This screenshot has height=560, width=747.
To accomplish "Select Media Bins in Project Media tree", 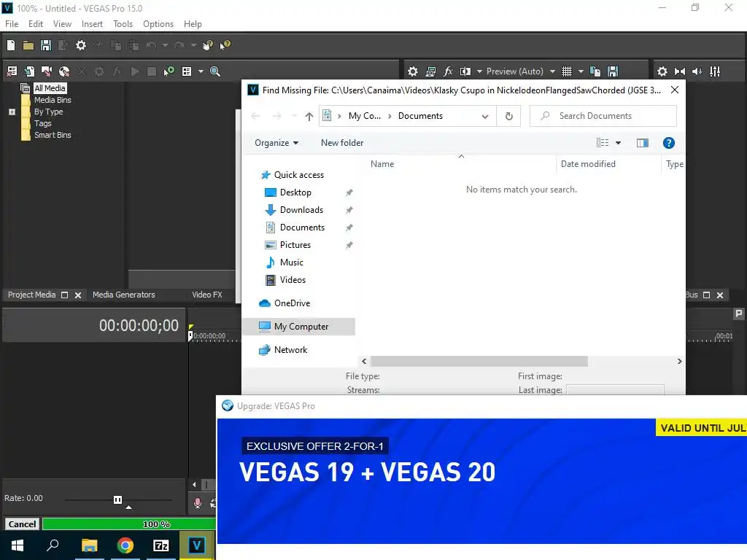I will click(53, 100).
